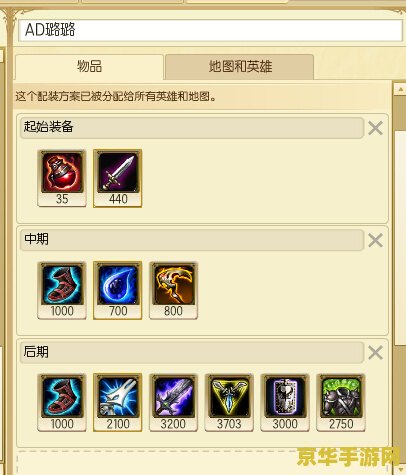The image size is (406, 475).
Task: Choose the 2100 gold white gauntlet item
Action: pos(118,403)
